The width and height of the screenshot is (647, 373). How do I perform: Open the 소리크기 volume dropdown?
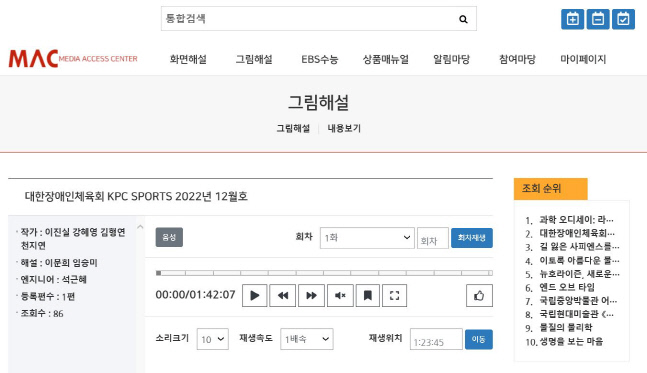pos(213,339)
